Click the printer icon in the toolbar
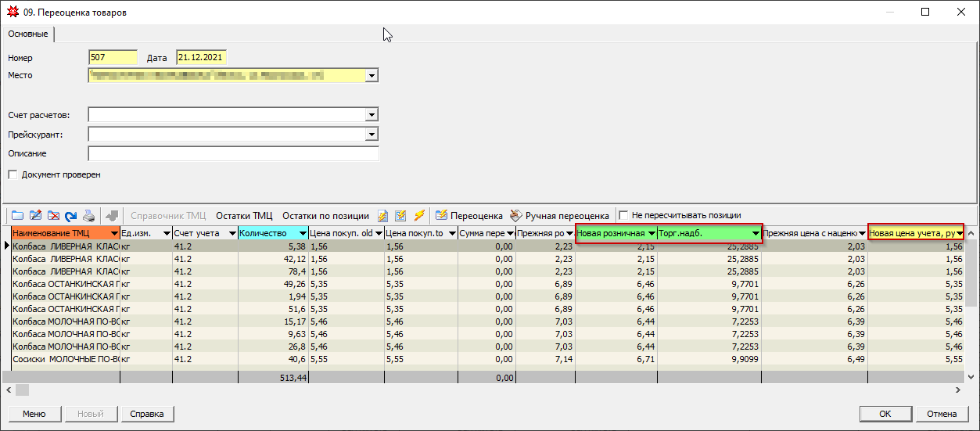Viewport: 980px width, 431px height. click(89, 216)
